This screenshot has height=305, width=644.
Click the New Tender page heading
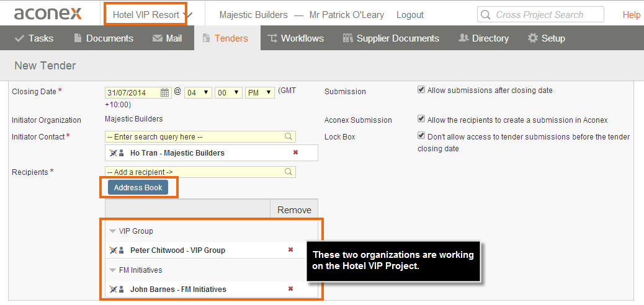[x=45, y=65]
